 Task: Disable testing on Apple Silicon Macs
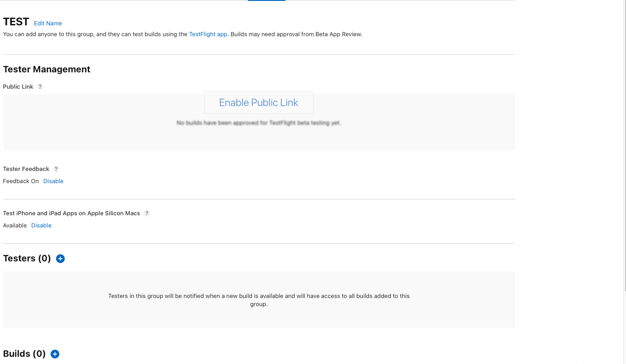(x=41, y=225)
